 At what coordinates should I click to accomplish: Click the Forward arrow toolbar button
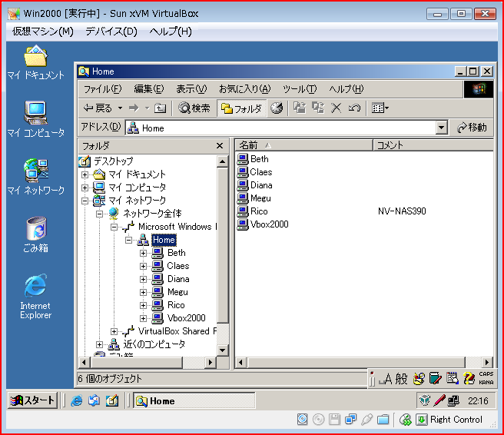pyautogui.click(x=134, y=108)
